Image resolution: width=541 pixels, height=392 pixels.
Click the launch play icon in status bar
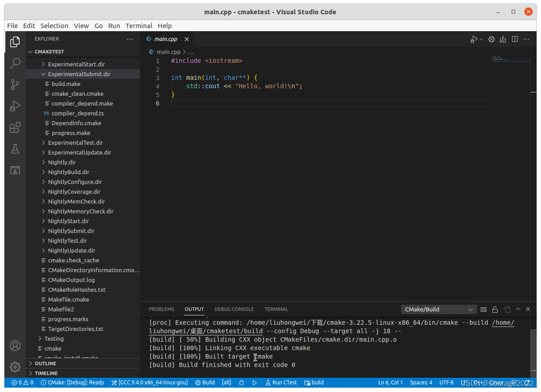pos(254,383)
